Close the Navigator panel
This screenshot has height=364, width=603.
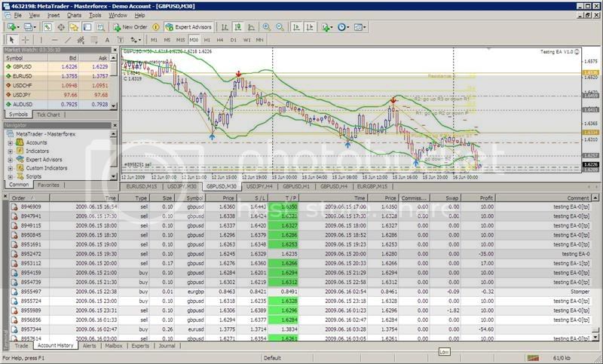coord(115,125)
